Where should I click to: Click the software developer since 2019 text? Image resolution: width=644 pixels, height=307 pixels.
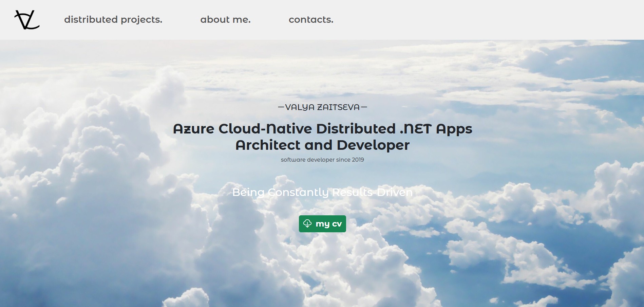coord(322,160)
